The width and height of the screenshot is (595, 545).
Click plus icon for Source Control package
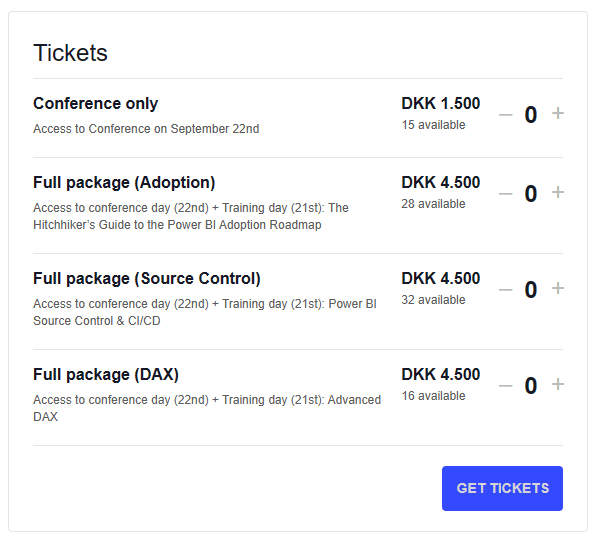(557, 288)
